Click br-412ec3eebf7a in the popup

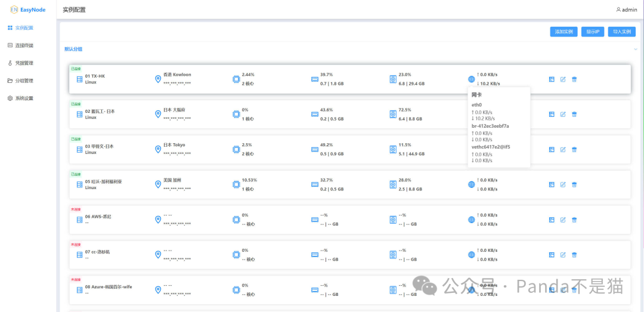(x=490, y=126)
